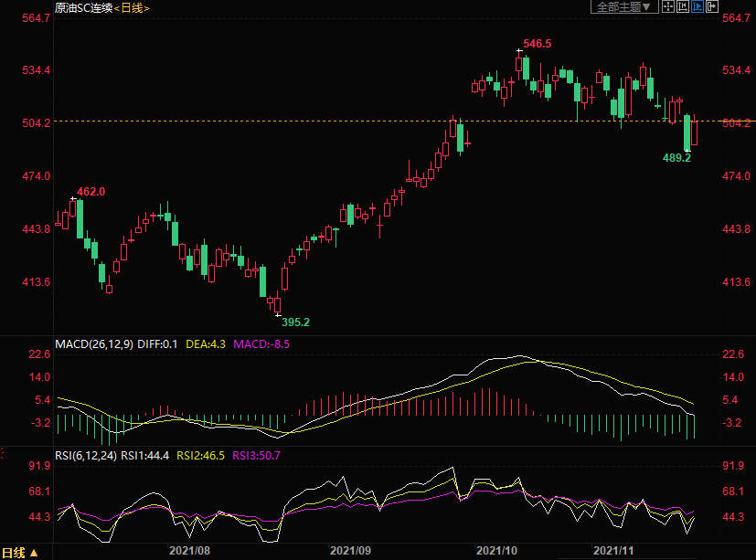Click the fit-to-range chart icon
The image size is (756, 560).
(x=682, y=7)
